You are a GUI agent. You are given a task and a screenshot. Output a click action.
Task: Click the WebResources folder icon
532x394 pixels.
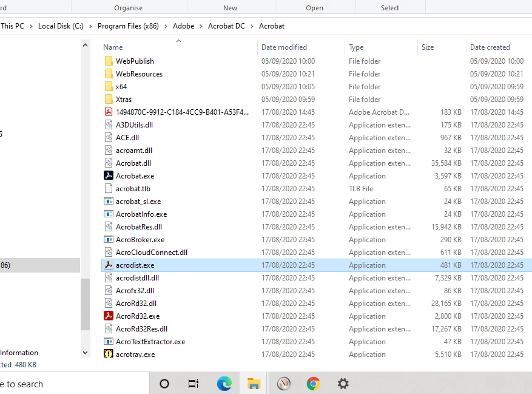pyautogui.click(x=109, y=73)
